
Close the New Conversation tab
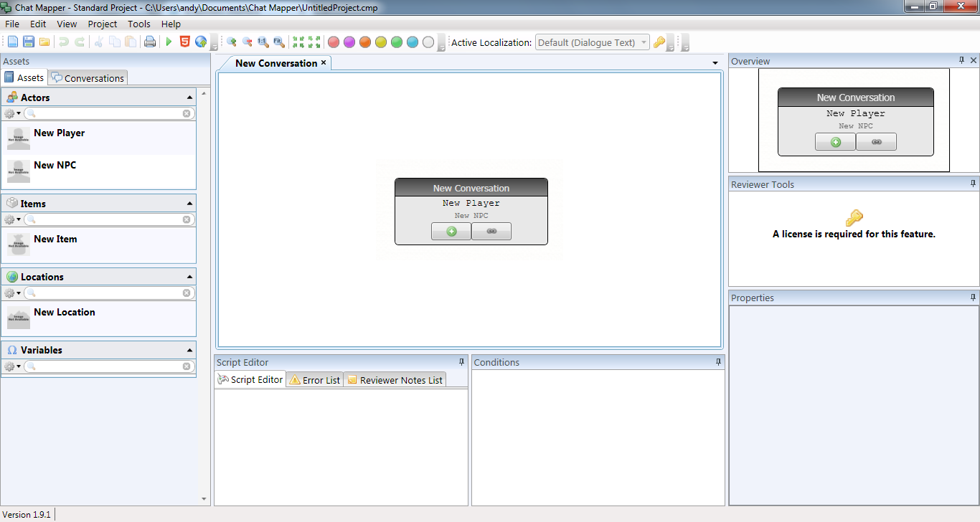click(324, 62)
